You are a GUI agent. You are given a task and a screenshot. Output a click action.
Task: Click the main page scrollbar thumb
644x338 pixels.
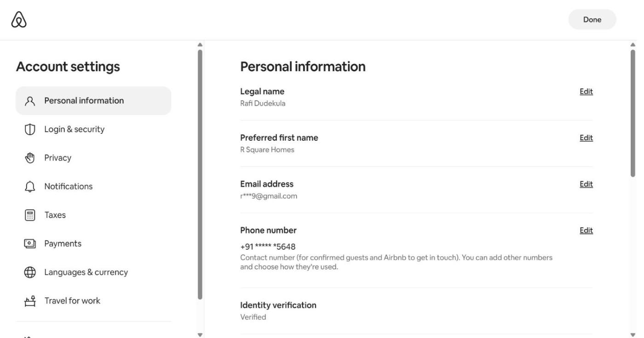click(632, 113)
